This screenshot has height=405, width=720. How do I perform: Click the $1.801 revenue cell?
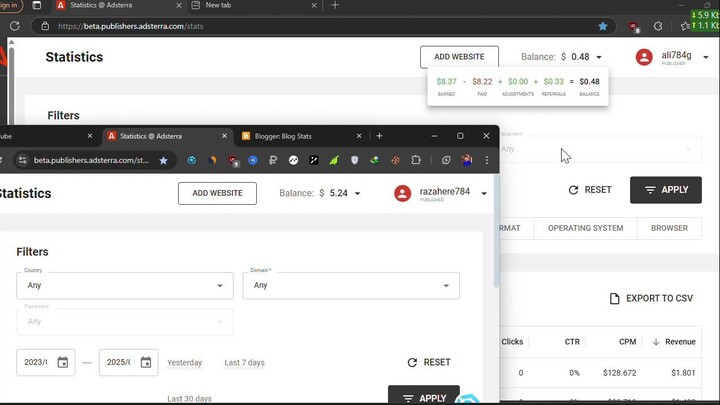click(683, 373)
